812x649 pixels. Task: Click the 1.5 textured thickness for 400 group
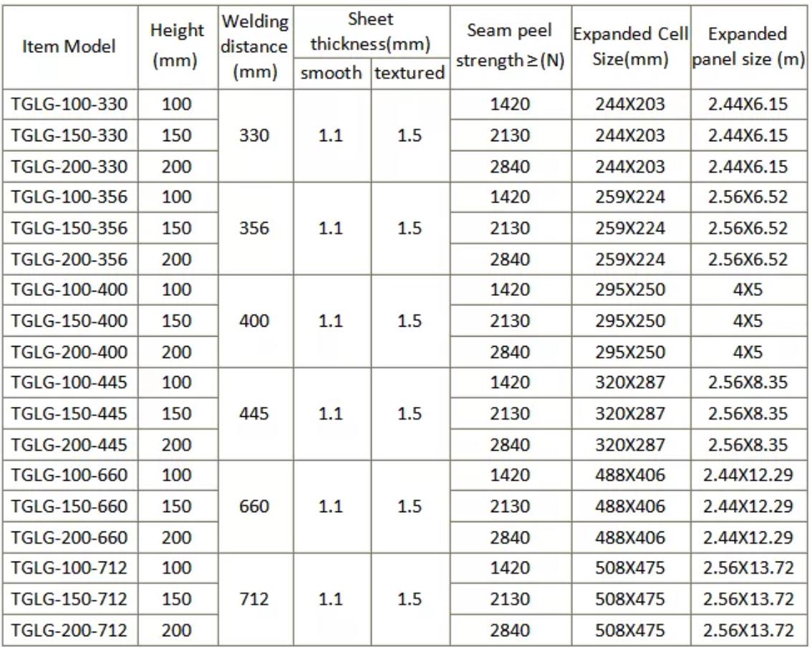(x=410, y=321)
